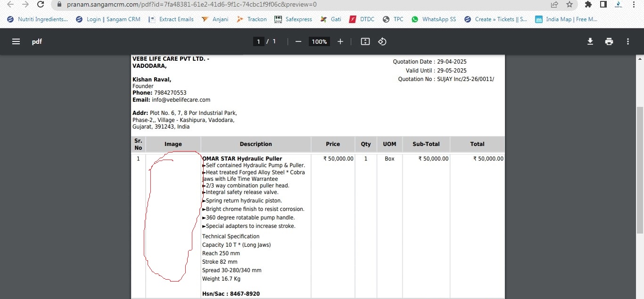Click the Weight 16.7 Kg line
The image size is (644, 299).
221,279
